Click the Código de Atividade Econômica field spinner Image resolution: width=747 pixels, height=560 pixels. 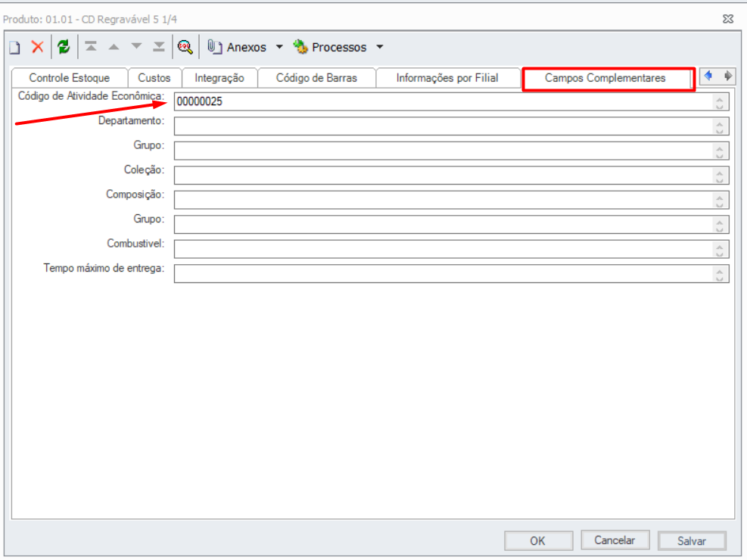(x=719, y=102)
